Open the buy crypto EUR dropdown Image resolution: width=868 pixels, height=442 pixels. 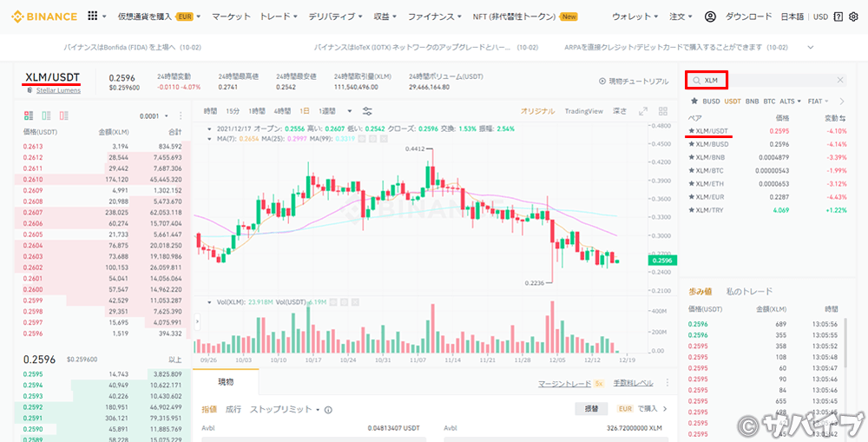[x=160, y=16]
